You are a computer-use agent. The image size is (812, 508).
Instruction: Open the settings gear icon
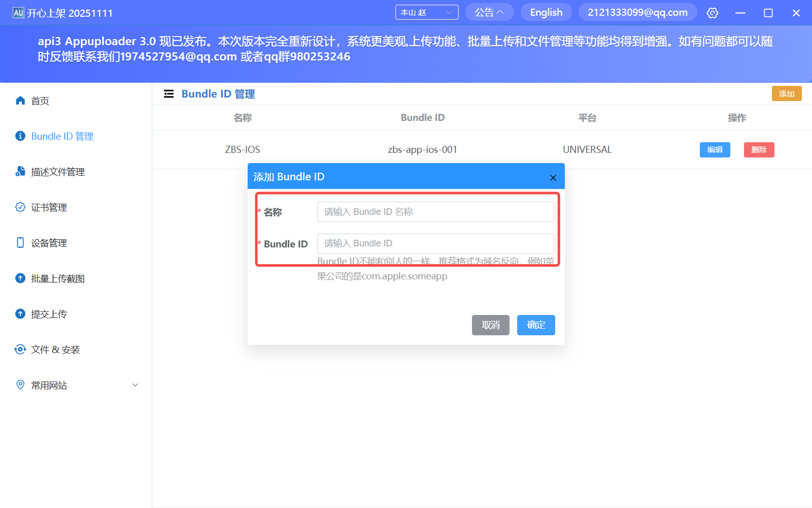point(713,12)
